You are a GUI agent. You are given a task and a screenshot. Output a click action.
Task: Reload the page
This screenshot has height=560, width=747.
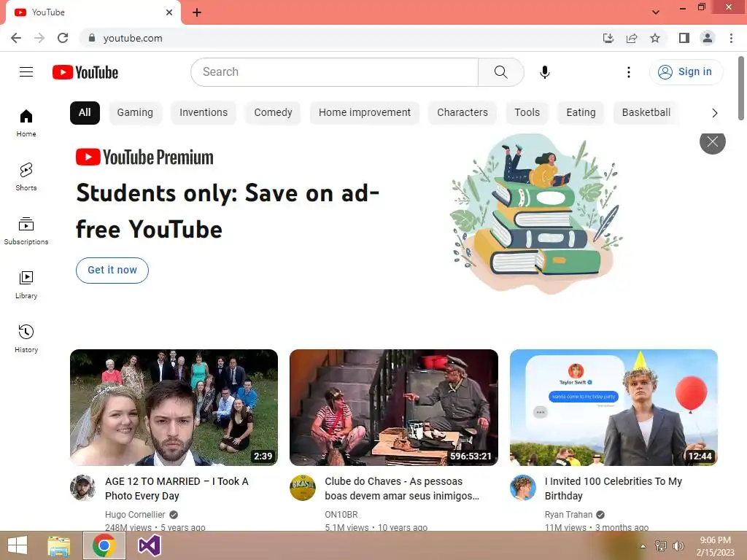[63, 38]
